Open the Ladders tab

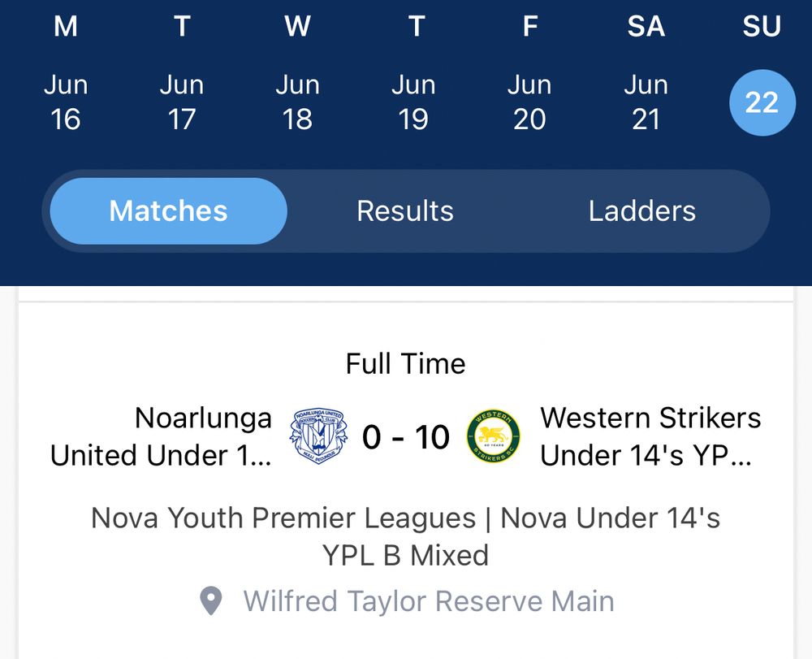coord(641,211)
